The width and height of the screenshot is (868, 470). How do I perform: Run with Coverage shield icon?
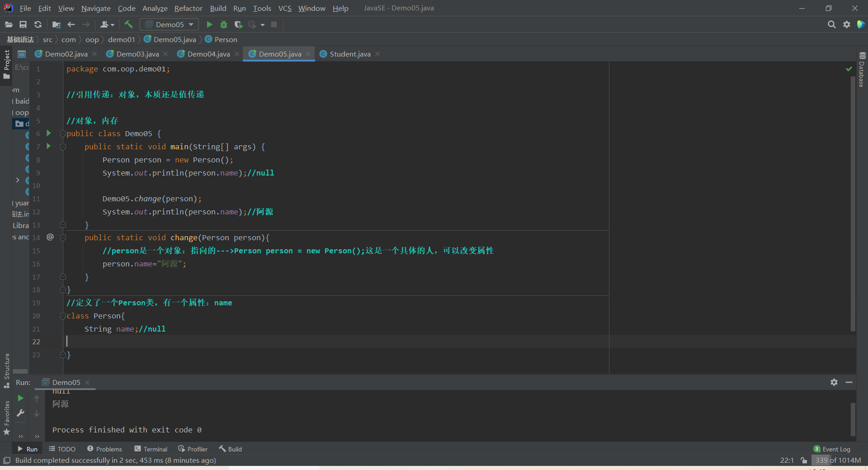point(238,24)
